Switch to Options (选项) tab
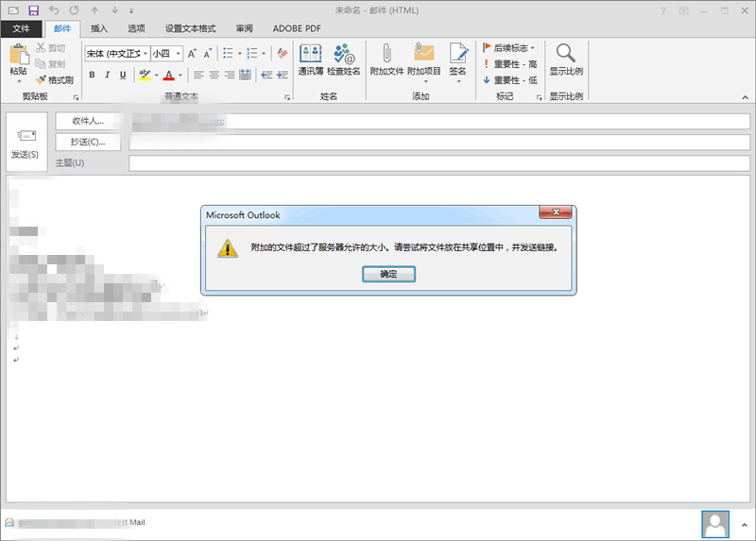This screenshot has width=756, height=541. pyautogui.click(x=136, y=28)
